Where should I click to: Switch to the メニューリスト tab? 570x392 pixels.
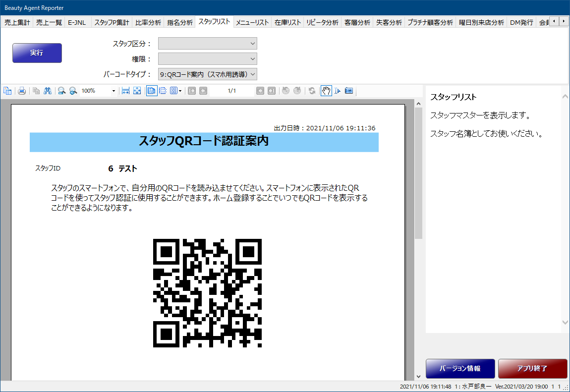(252, 22)
